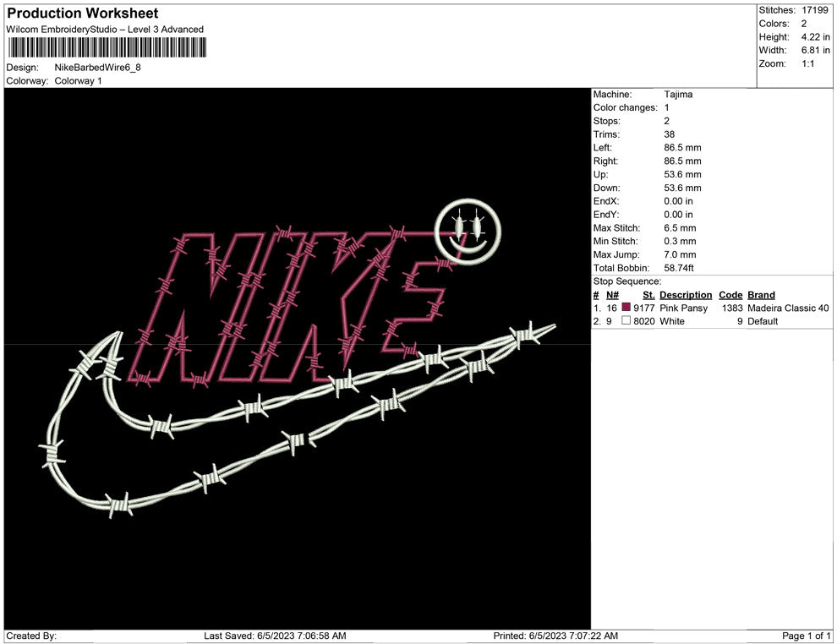Click the Created By label
The height and width of the screenshot is (644, 837).
click(x=31, y=636)
